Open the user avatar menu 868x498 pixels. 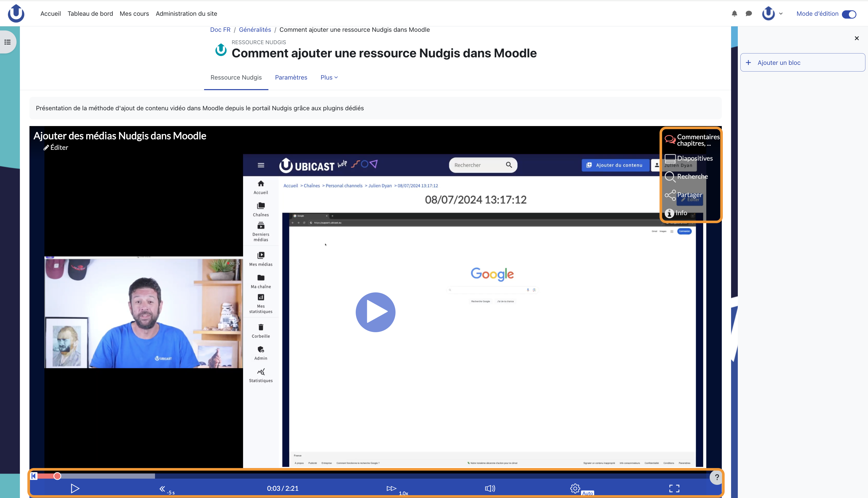(x=772, y=14)
